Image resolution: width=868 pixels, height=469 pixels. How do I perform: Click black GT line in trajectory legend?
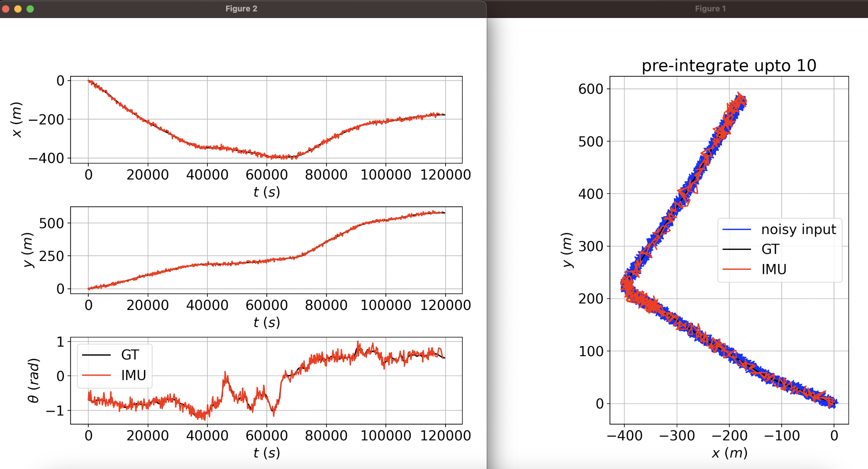point(736,249)
